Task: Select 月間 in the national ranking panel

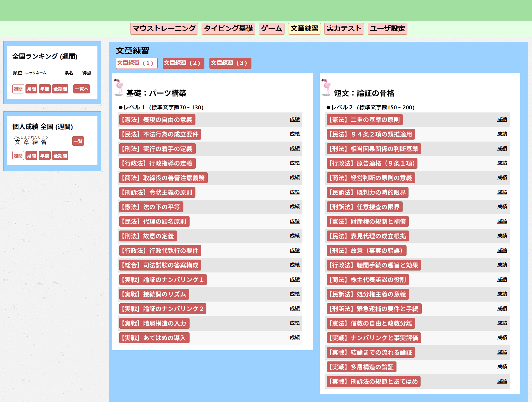Action: [31, 89]
